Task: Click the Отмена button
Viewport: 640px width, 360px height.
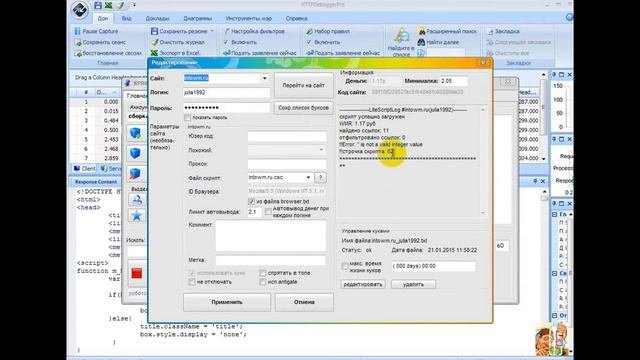Action: [x=304, y=302]
